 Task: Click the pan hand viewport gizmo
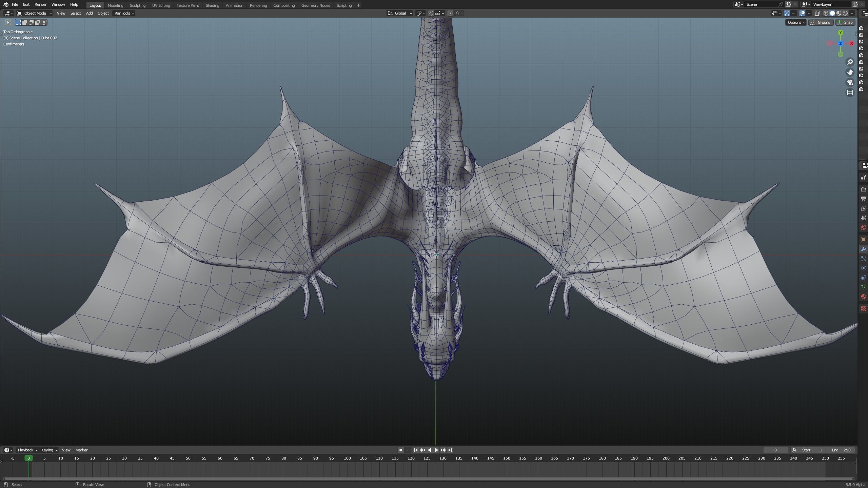coord(850,72)
